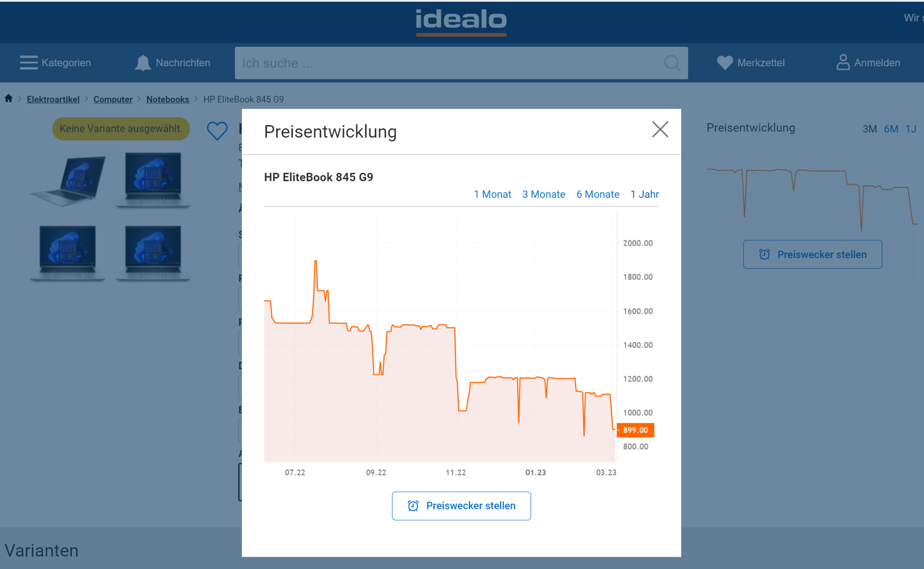Select the 1 Monat price range
The width and height of the screenshot is (924, 569).
pos(492,194)
